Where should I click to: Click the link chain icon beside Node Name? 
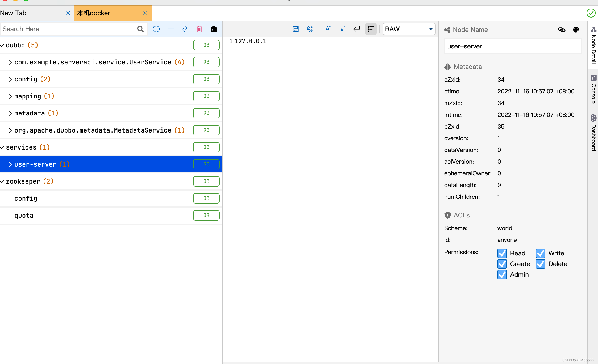click(562, 30)
